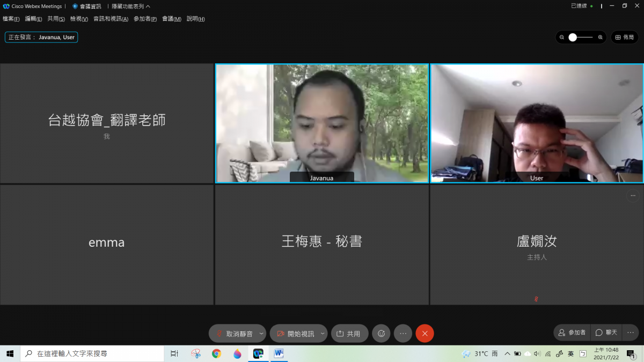Open the panel options ellipsis beside 聊天

pos(630,333)
